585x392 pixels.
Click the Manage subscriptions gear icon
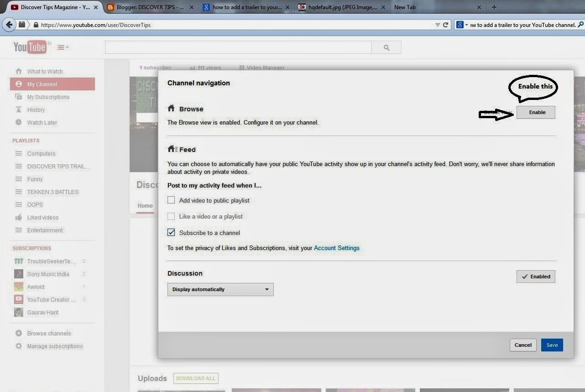tap(19, 346)
